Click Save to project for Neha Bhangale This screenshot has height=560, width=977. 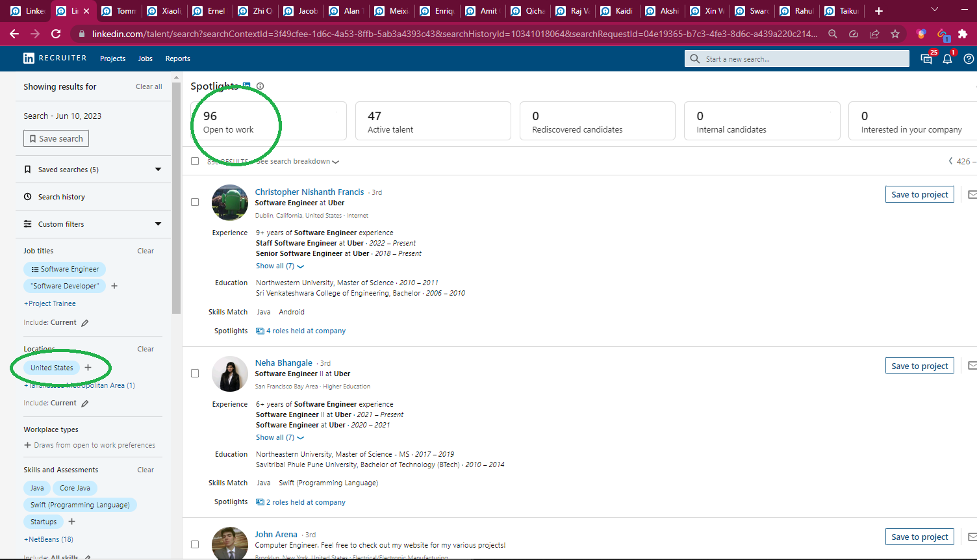point(919,366)
